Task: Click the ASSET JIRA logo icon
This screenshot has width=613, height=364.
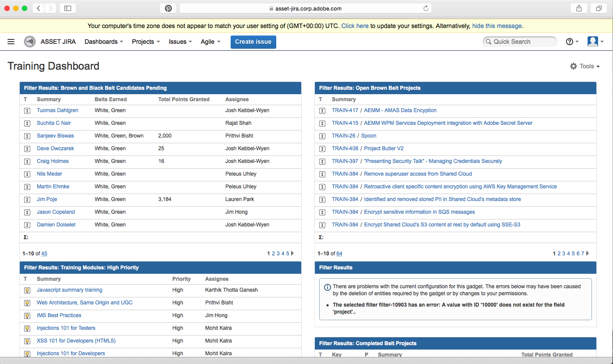Action: [x=30, y=42]
